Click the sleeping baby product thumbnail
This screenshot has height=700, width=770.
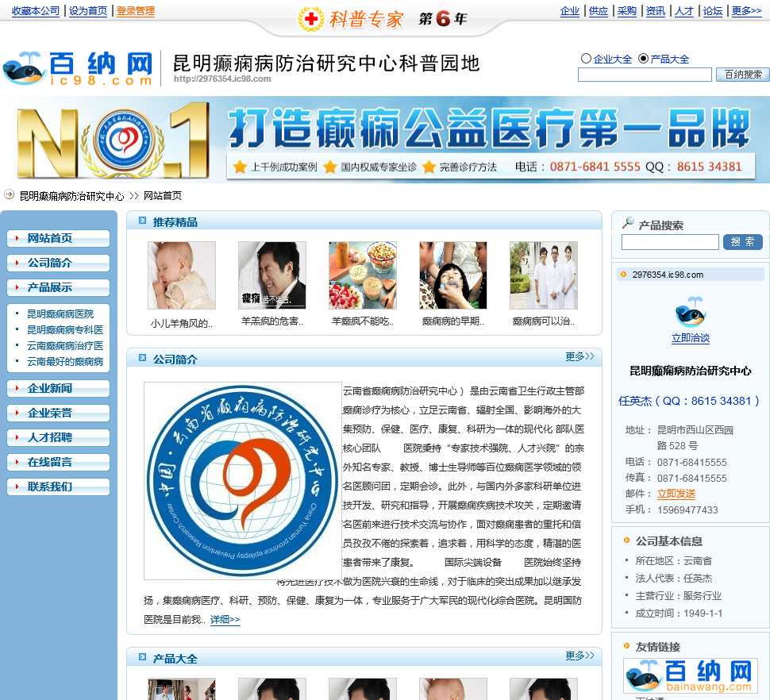(x=182, y=275)
